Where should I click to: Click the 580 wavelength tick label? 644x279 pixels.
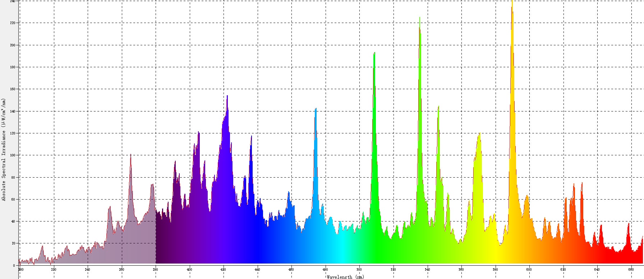495,269
